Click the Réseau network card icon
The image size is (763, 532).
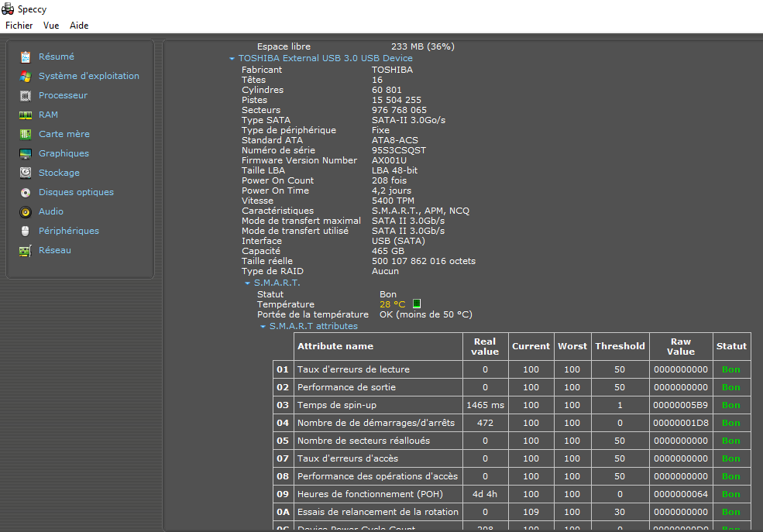tap(26, 250)
